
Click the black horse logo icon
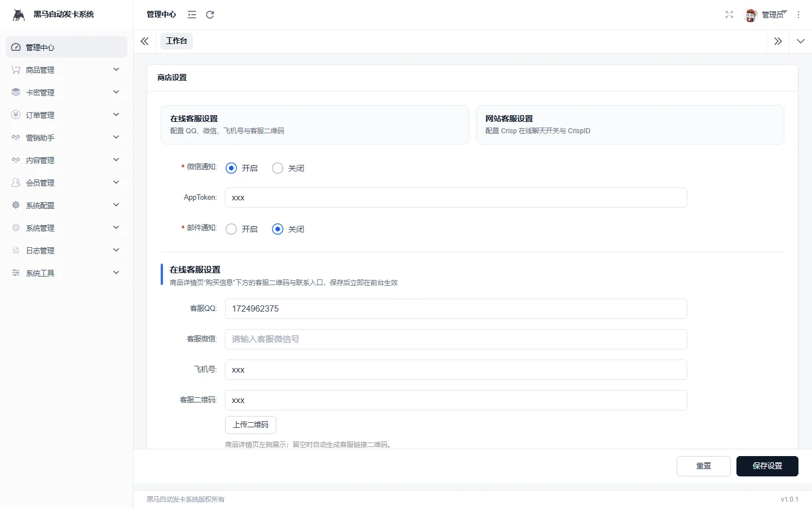pos(19,15)
